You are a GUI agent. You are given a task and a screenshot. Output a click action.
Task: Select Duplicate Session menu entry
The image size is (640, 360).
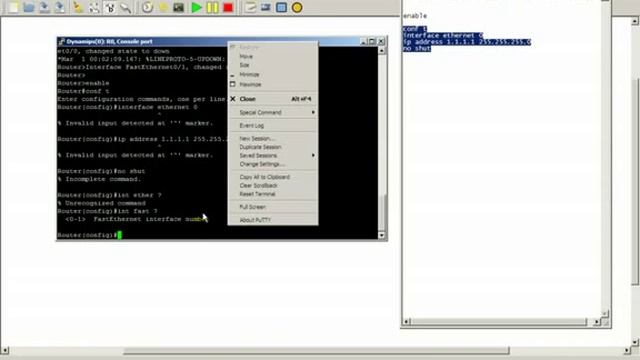click(x=273, y=147)
